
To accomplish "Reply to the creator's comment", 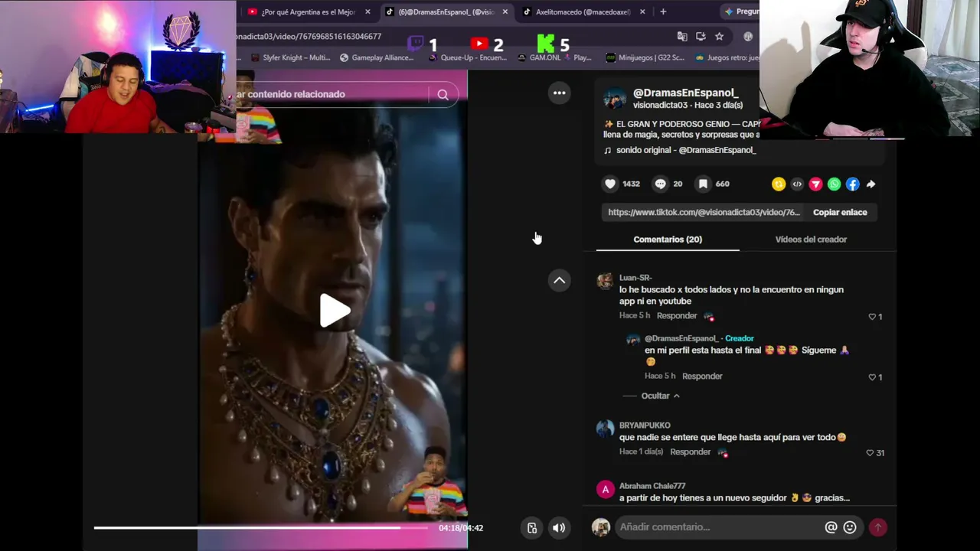I will (x=702, y=376).
